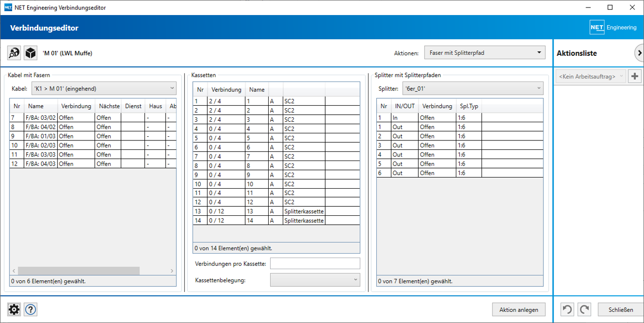The height and width of the screenshot is (323, 644).
Task: Click the 'Haus' column header in the fiber table
Action: pyautogui.click(x=155, y=106)
